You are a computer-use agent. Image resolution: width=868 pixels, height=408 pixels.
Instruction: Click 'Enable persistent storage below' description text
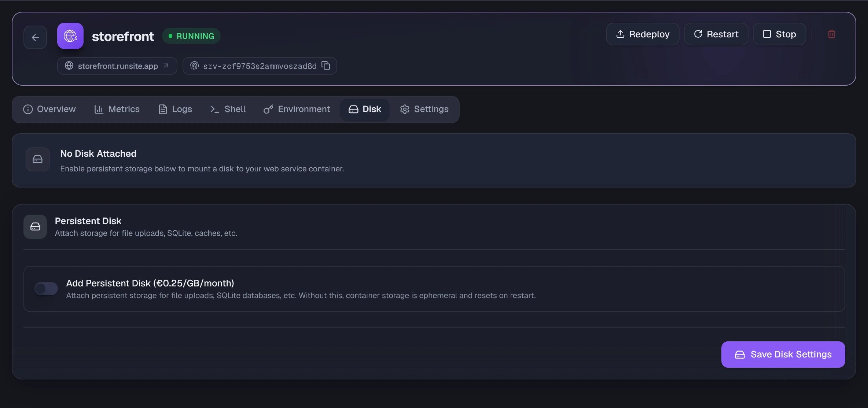[x=202, y=169]
